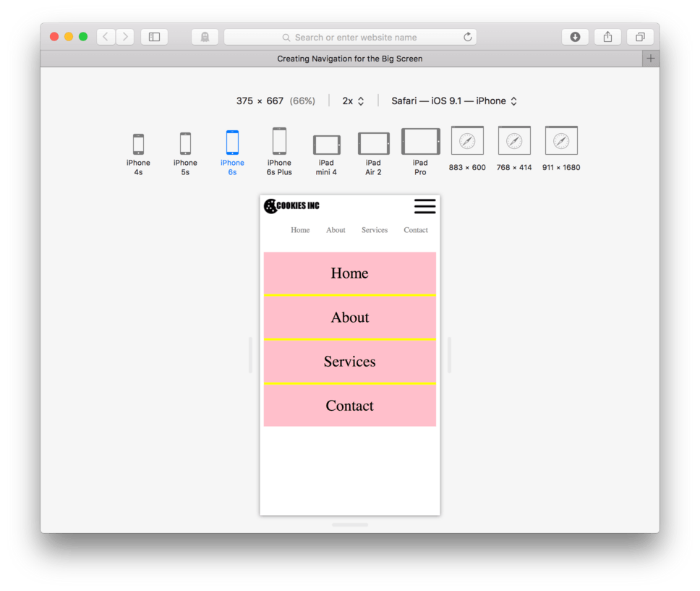Choose the 768 × 414 window preset

514,149
